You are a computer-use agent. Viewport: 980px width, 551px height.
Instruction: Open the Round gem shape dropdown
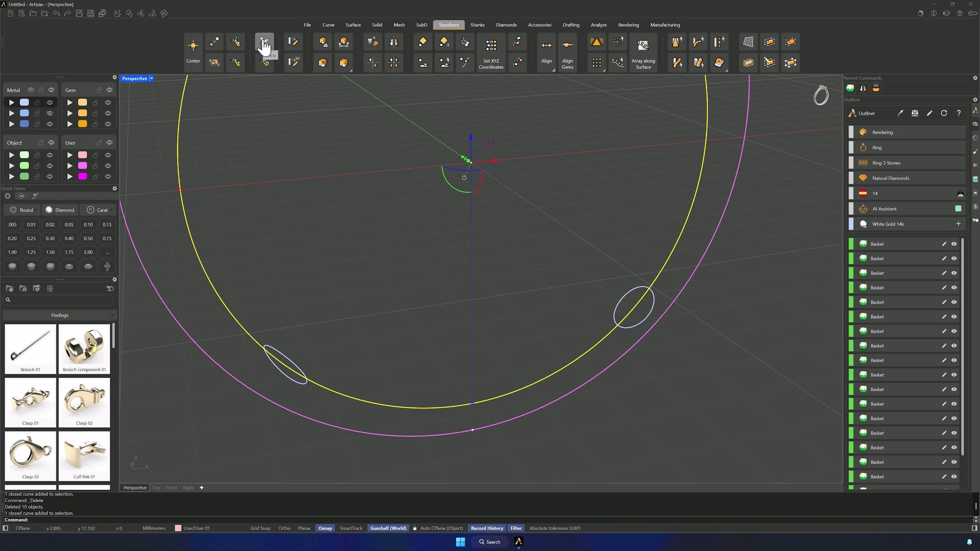(x=23, y=210)
